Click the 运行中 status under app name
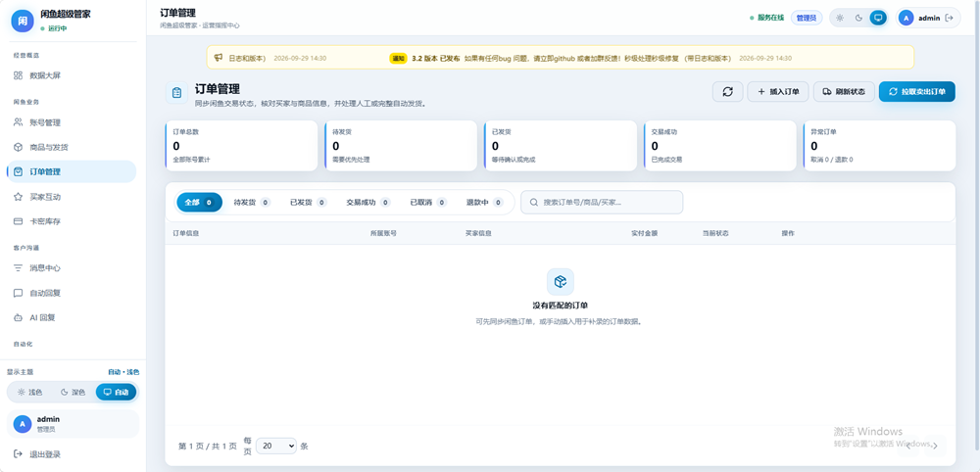This screenshot has width=980, height=472. [54, 28]
